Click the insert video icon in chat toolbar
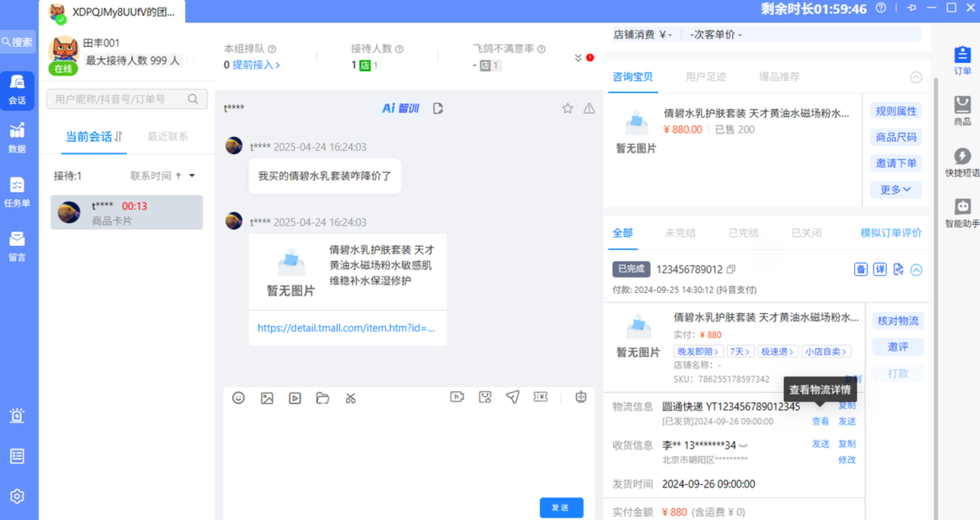Screen dimensions: 980x520 point(294,398)
